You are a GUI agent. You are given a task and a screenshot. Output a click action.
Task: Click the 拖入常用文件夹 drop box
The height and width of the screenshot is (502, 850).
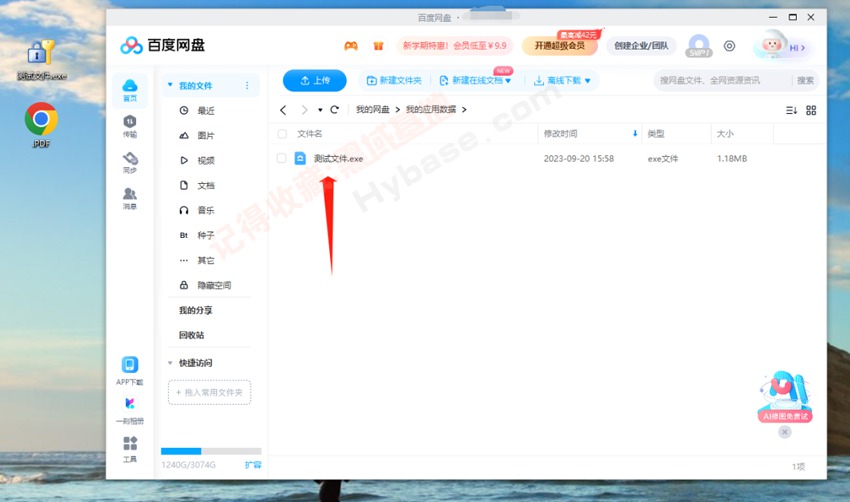(x=209, y=392)
